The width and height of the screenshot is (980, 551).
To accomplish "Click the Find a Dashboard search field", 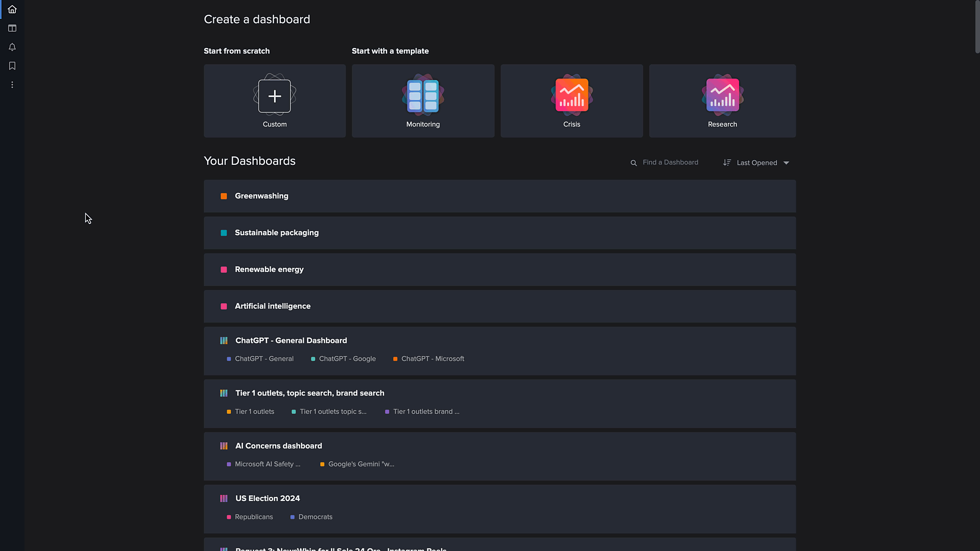I will [670, 162].
